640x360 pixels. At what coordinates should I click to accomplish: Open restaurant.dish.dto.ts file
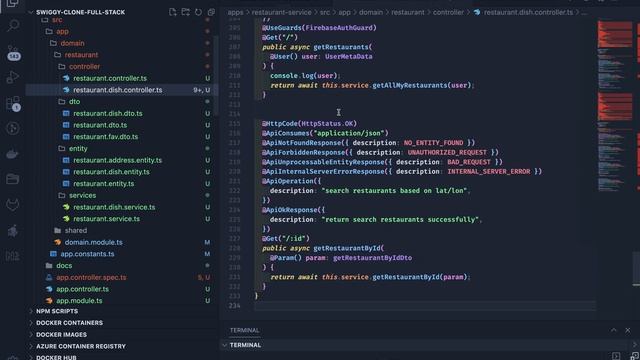pos(108,113)
